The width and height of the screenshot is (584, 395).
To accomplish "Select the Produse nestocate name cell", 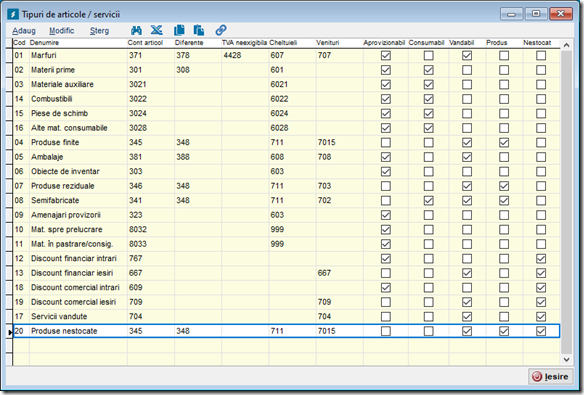I will coord(78,331).
